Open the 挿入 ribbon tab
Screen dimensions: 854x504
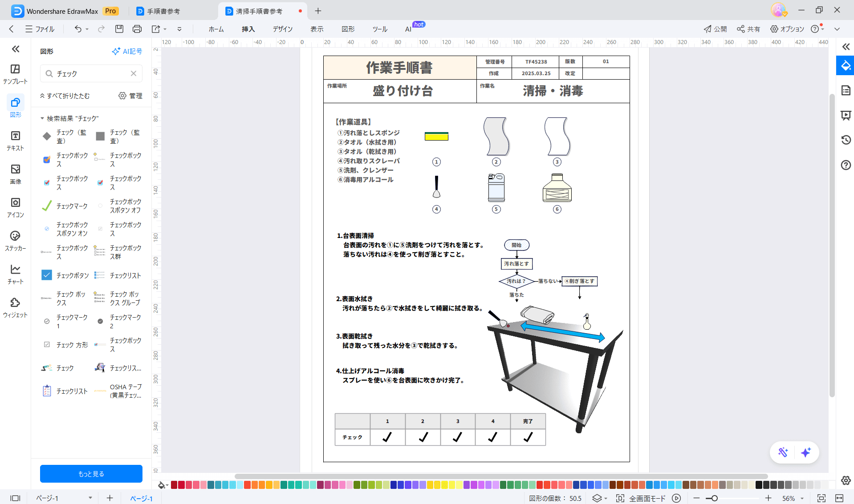pos(248,29)
